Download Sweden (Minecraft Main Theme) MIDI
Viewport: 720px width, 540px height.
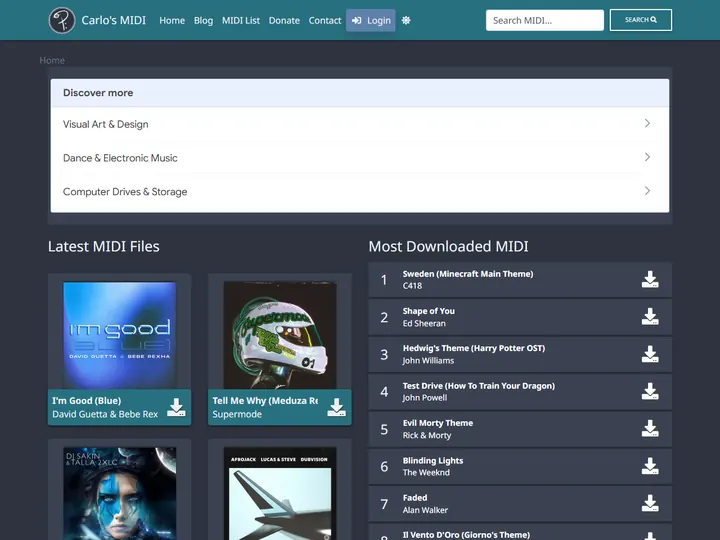tap(650, 279)
